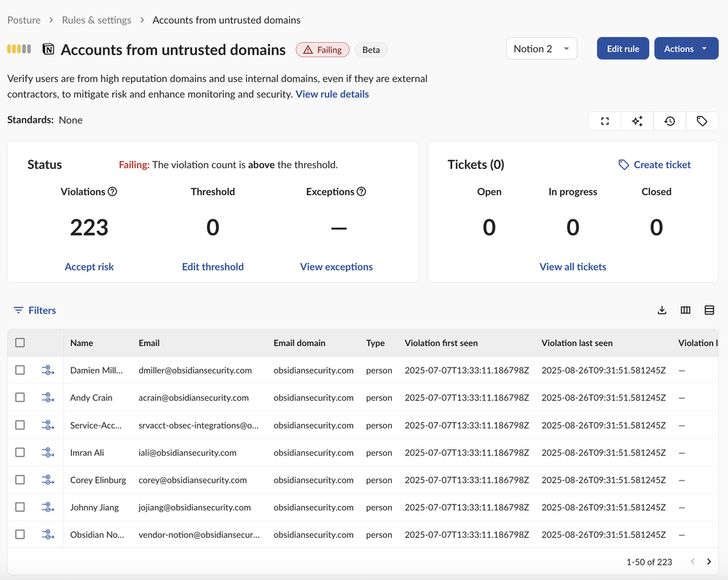The width and height of the screenshot is (728, 580).
Task: Click the graph icon in Obsidian No... row
Action: 47,535
